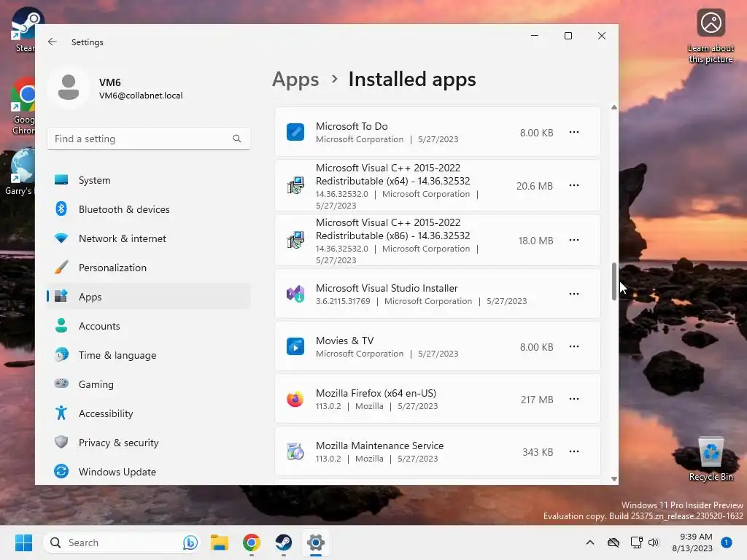Click the Bing icon in taskbar search
Viewport: 747px width, 560px height.
pyautogui.click(x=190, y=542)
